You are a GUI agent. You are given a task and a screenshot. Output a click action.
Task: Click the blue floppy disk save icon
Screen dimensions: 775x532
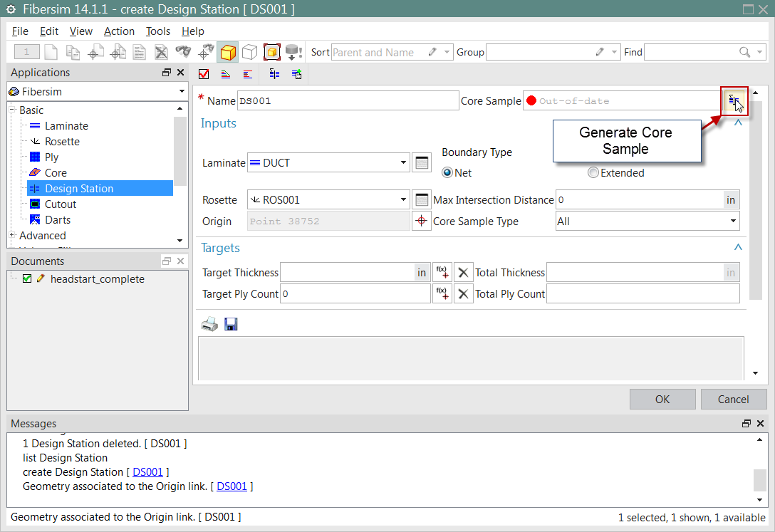tap(231, 325)
